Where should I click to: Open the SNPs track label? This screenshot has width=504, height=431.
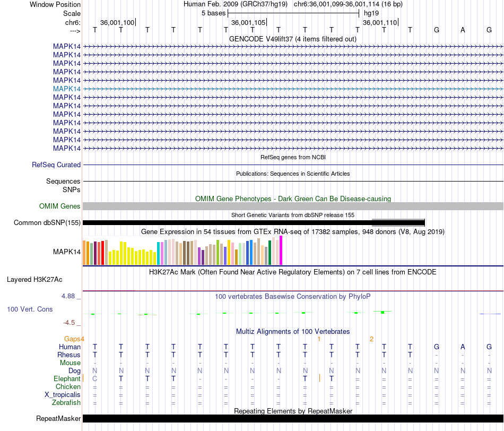click(x=72, y=190)
